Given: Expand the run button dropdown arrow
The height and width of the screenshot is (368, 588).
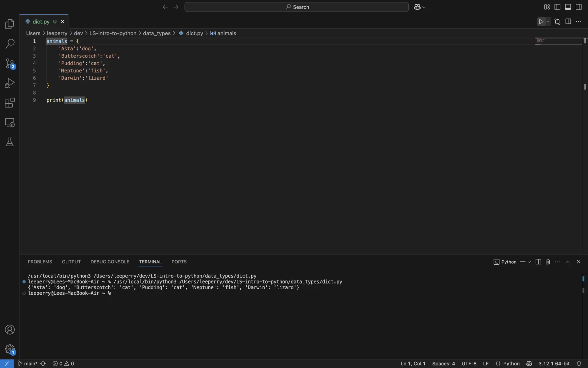Looking at the screenshot, I should [548, 22].
